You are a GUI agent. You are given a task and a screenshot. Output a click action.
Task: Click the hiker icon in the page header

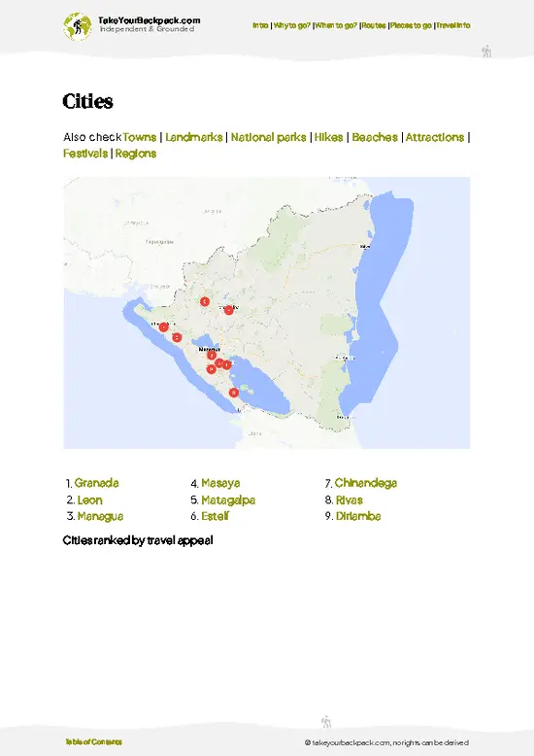tap(486, 52)
